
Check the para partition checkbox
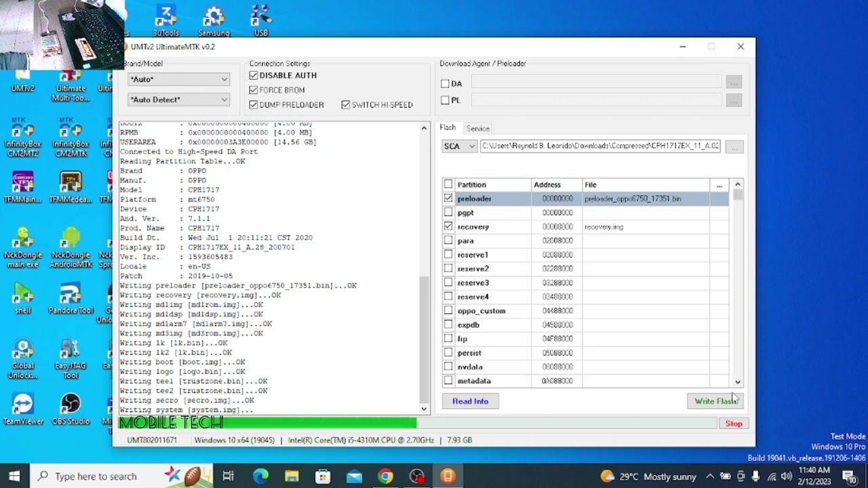pos(448,241)
